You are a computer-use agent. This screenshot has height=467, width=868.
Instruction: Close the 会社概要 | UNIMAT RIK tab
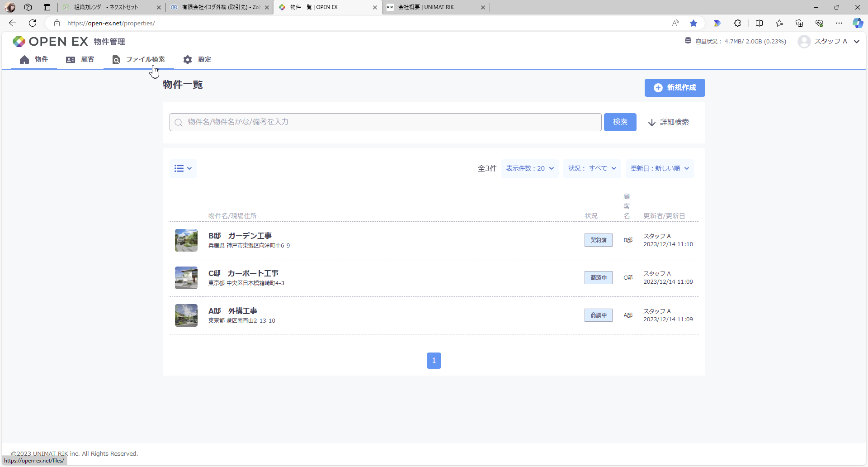pos(483,7)
